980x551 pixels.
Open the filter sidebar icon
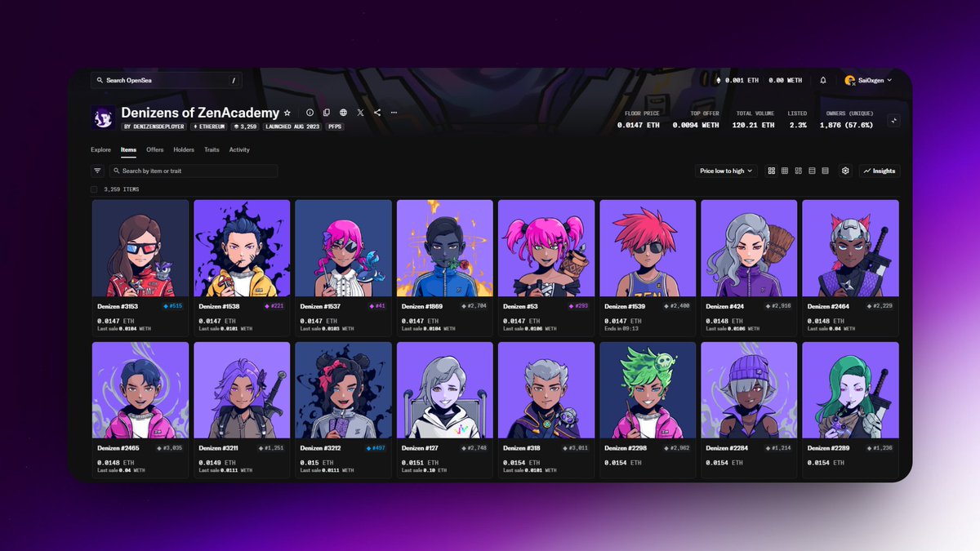tap(97, 171)
